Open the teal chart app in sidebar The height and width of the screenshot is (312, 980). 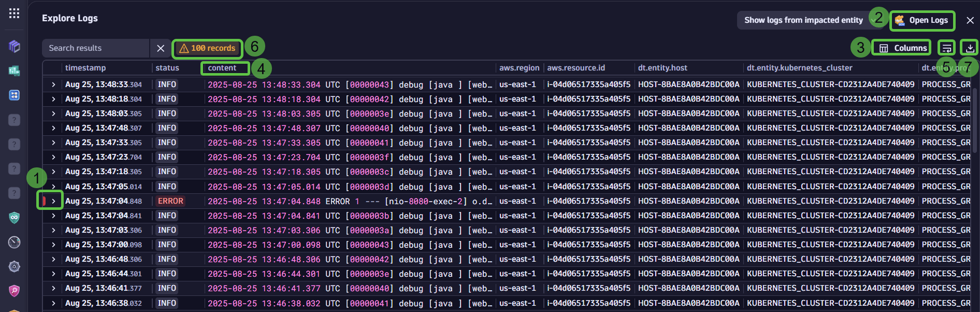(x=15, y=71)
